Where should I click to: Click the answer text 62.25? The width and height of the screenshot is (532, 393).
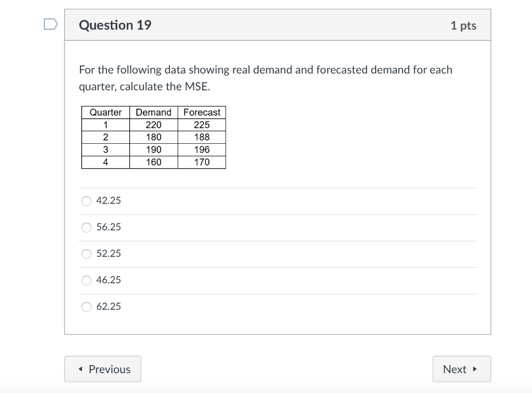[108, 307]
